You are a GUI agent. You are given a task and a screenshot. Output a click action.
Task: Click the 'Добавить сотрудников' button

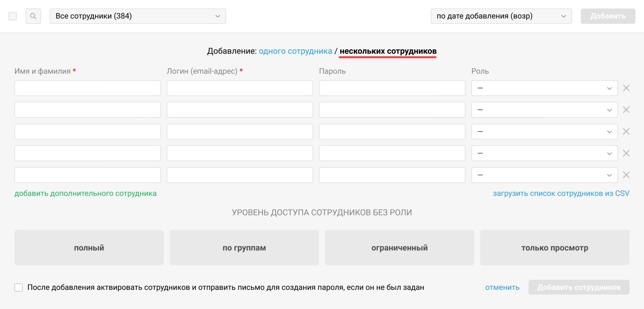tap(579, 287)
